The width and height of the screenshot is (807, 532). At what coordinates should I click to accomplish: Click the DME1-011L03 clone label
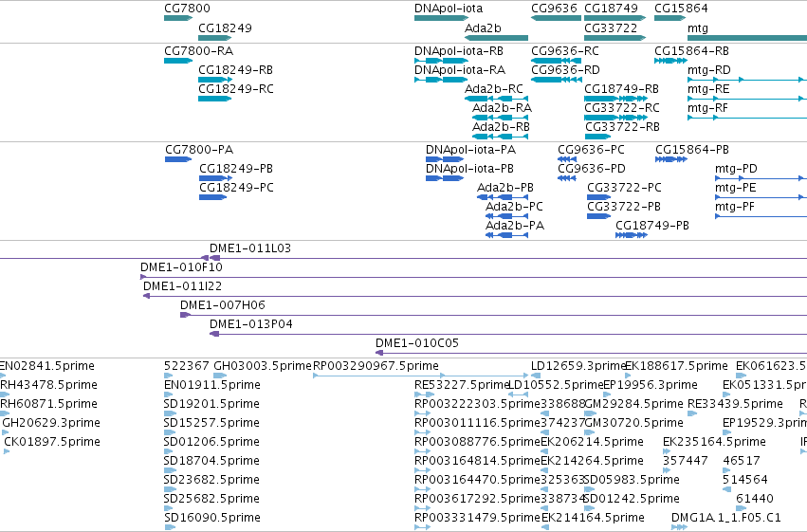pyautogui.click(x=250, y=248)
